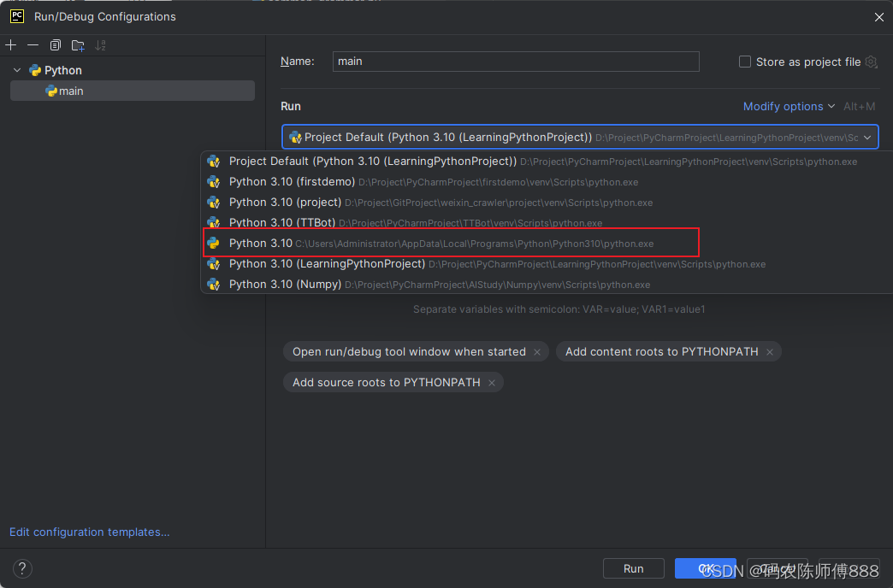Open the gear settings next to Store as project file
Image resolution: width=893 pixels, height=588 pixels.
pyautogui.click(x=872, y=62)
